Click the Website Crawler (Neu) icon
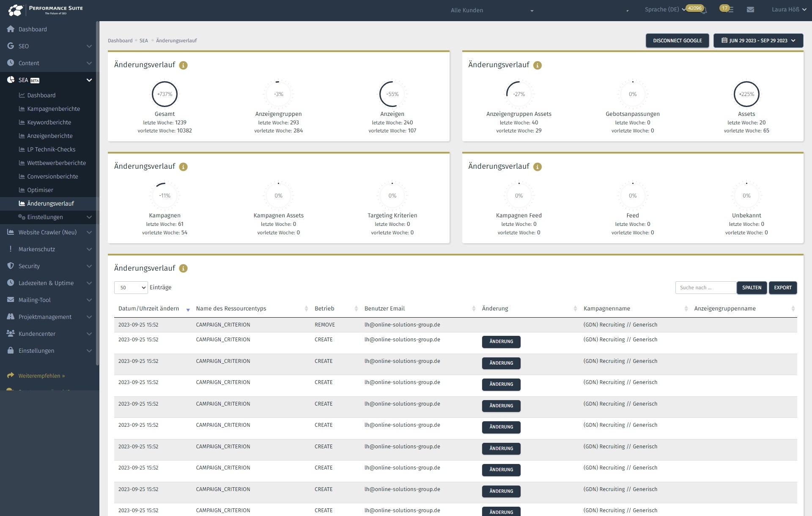The image size is (812, 516). (x=11, y=232)
